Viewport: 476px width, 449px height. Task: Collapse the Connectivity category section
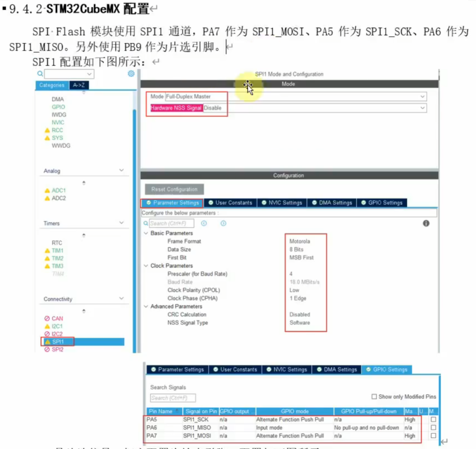click(121, 299)
